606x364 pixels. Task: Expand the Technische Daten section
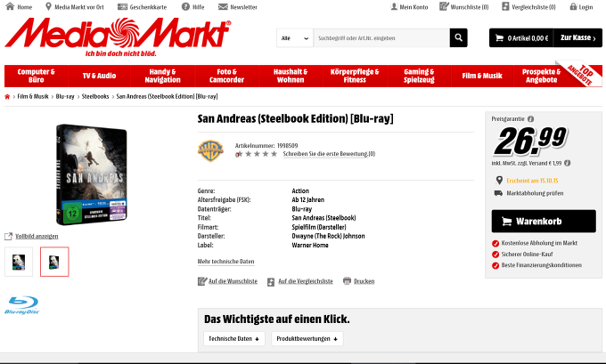point(233,338)
